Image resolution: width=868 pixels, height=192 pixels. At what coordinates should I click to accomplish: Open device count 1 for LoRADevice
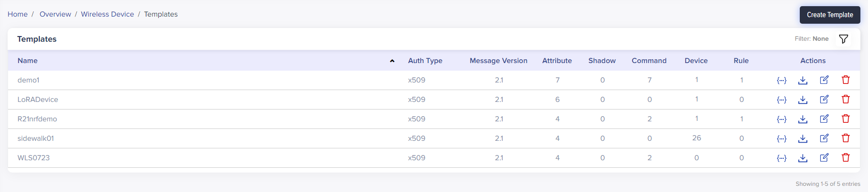point(696,99)
